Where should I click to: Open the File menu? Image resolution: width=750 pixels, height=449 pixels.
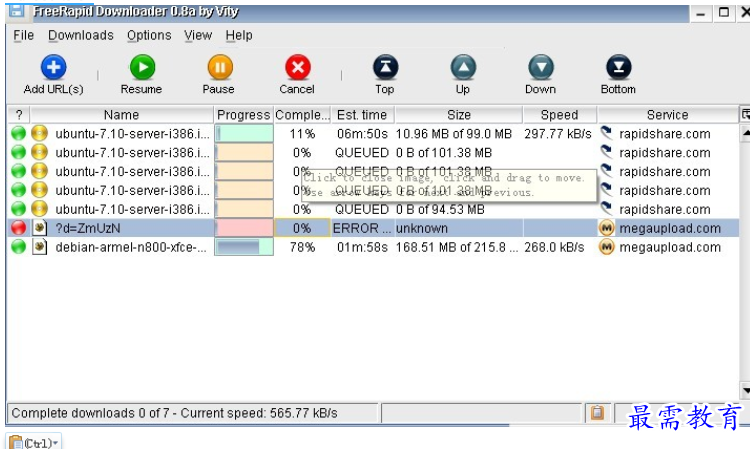pyautogui.click(x=23, y=35)
